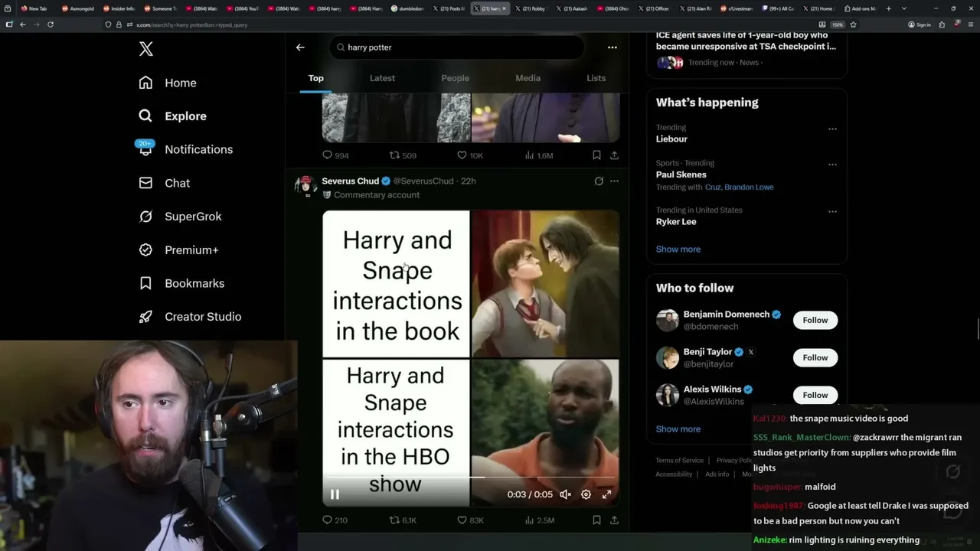Open the Paul Skenes trending topic
The height and width of the screenshot is (551, 980).
(681, 174)
